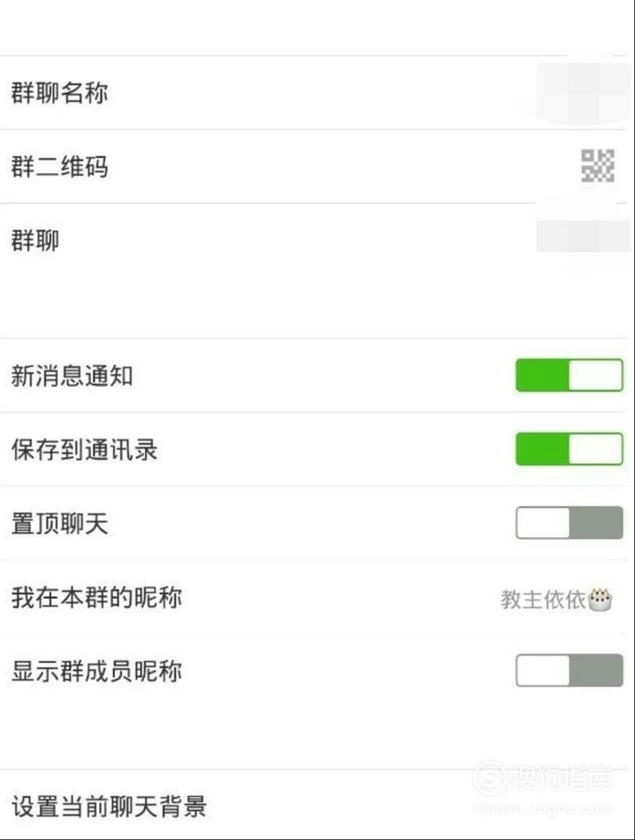Tap the 保存到通讯录 label

click(x=84, y=449)
